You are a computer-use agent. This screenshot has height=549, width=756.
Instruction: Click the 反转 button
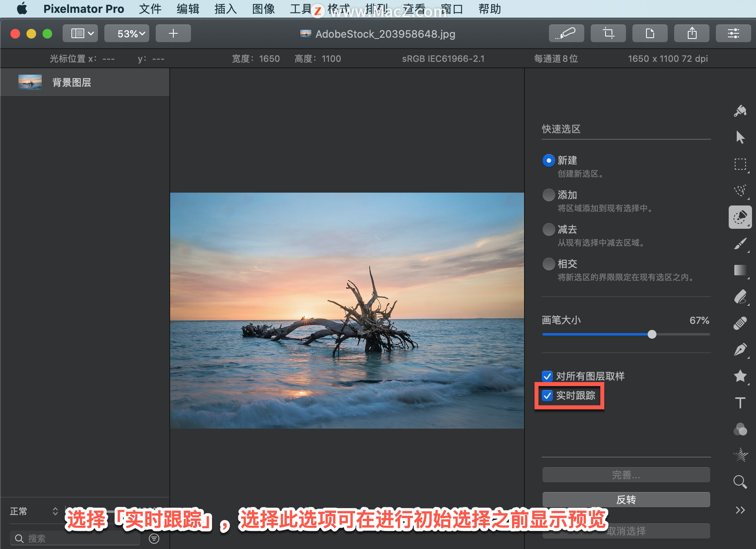click(x=626, y=499)
